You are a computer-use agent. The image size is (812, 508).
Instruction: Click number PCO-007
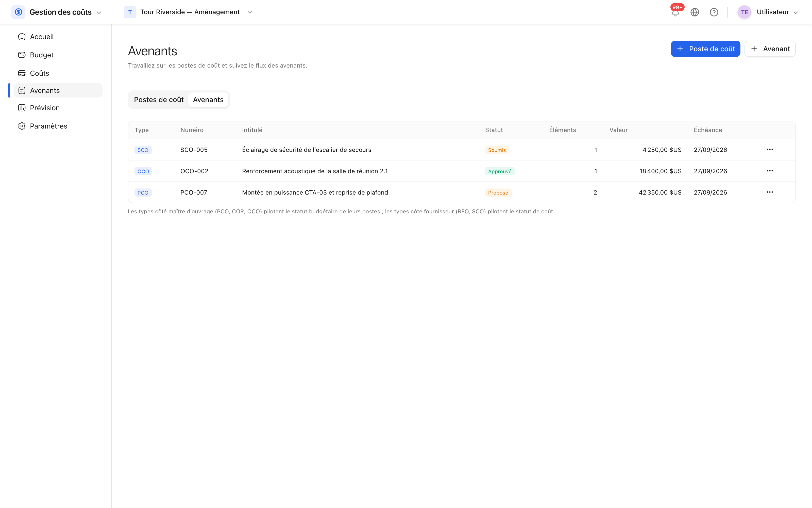click(194, 193)
